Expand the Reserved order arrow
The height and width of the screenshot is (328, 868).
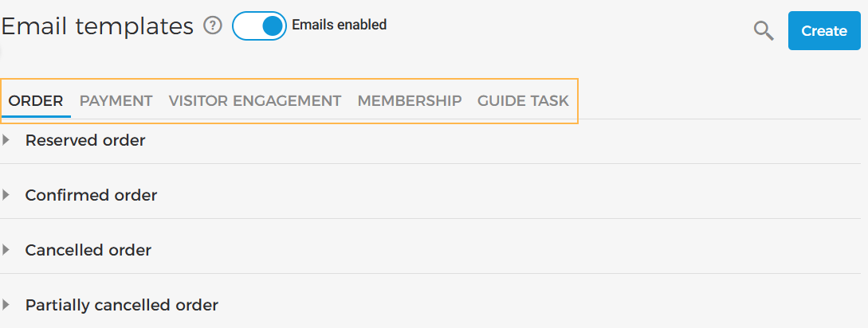[6, 140]
